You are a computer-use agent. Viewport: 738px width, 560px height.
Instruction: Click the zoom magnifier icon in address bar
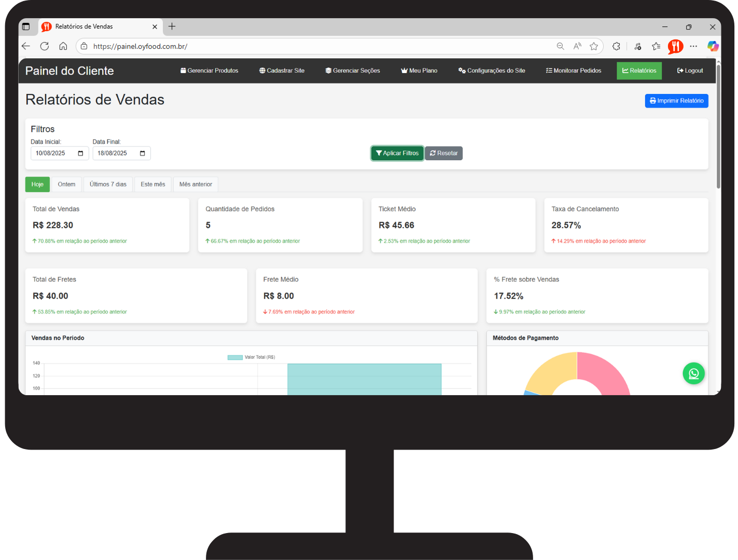tap(560, 46)
